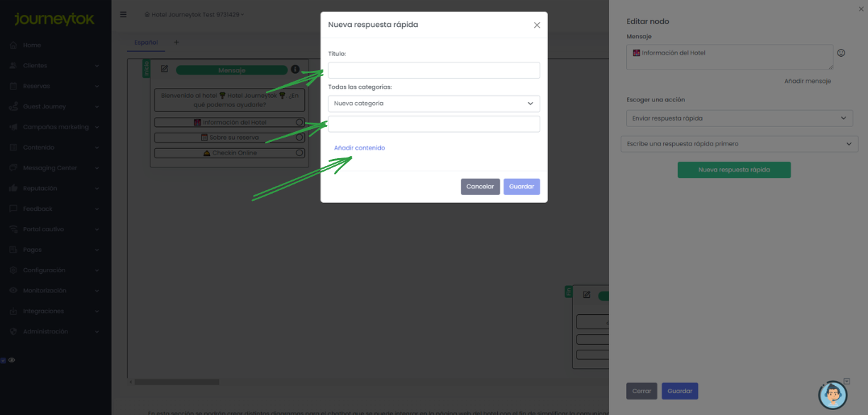
Task: Open the support avatar chat widget
Action: pos(833,394)
